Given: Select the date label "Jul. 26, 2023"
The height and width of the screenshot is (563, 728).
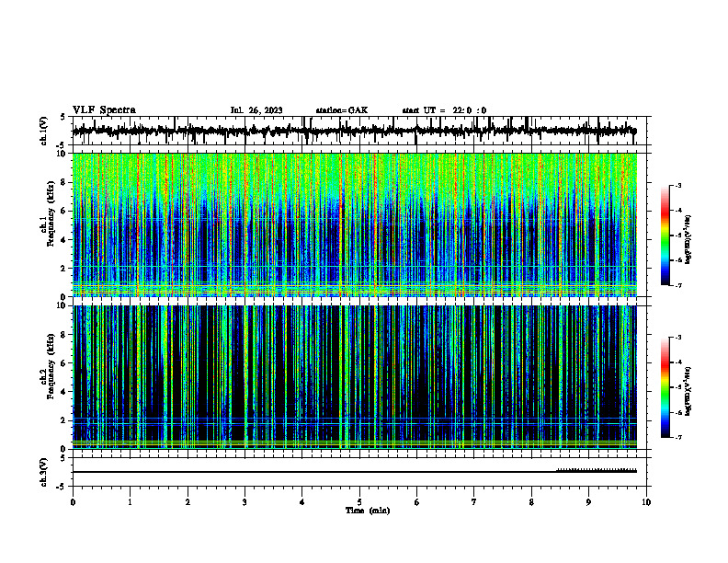Looking at the screenshot, I should [x=256, y=110].
